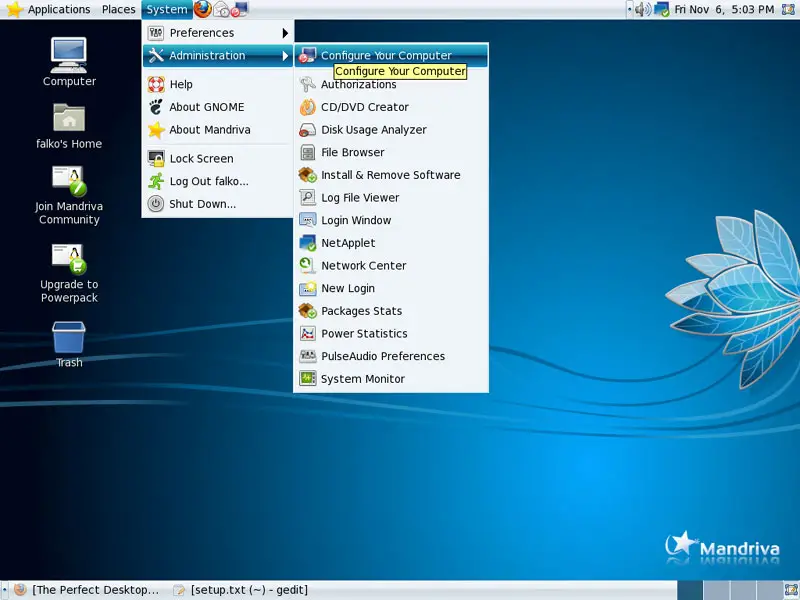Click the File Browser cabinet icon

click(x=308, y=152)
